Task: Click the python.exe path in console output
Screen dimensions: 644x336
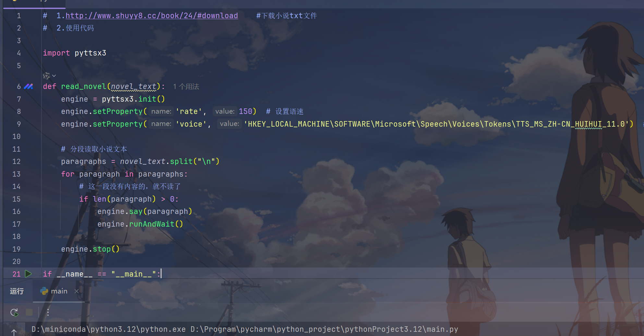Action: point(108,329)
